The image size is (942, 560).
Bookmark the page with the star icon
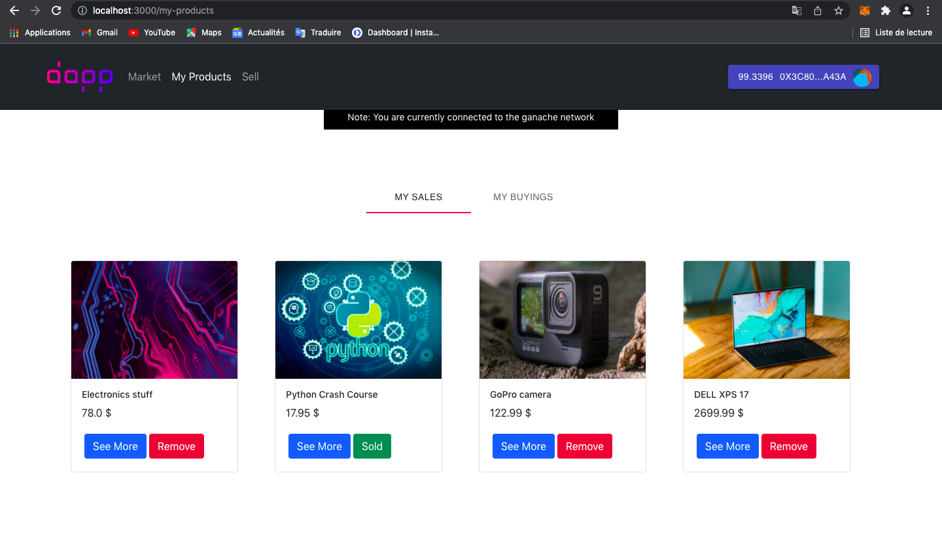coord(839,10)
